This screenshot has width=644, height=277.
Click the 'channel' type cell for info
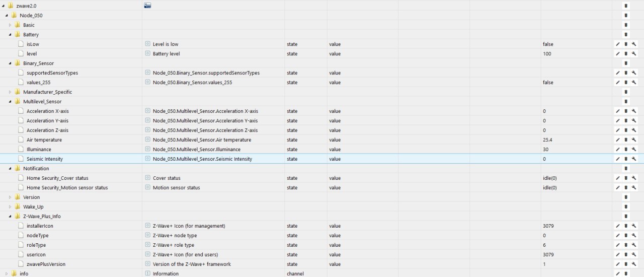coord(295,274)
